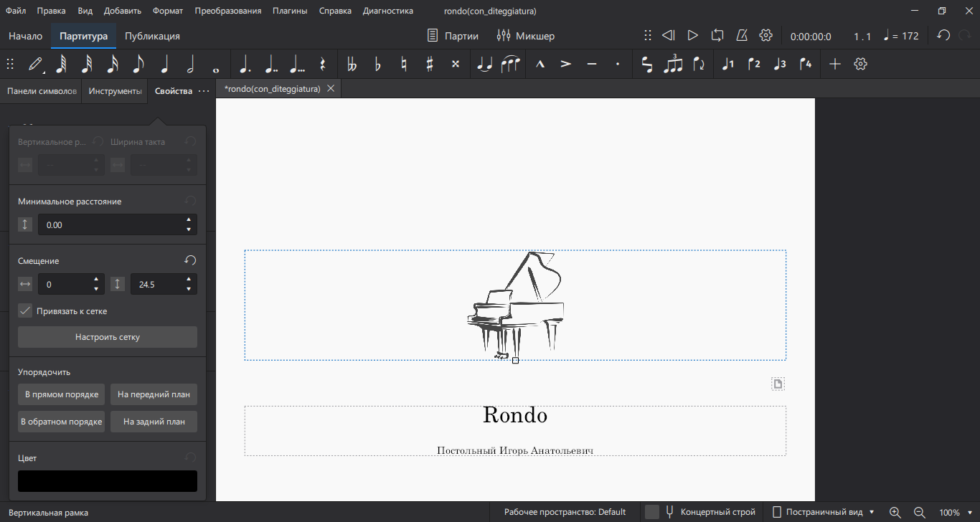
Task: Open note input toolbar settings gear
Action: (861, 64)
